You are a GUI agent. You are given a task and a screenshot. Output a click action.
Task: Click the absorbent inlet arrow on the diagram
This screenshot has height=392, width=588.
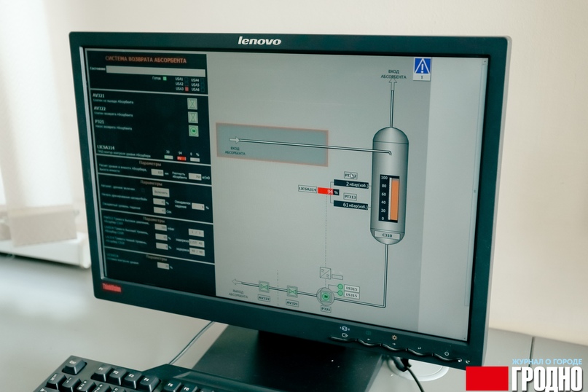pyautogui.click(x=235, y=140)
